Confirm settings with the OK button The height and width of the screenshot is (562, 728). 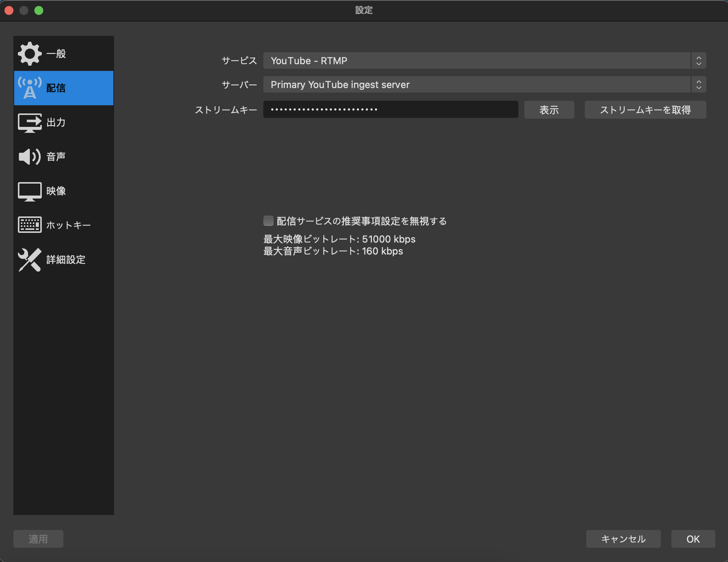click(693, 538)
